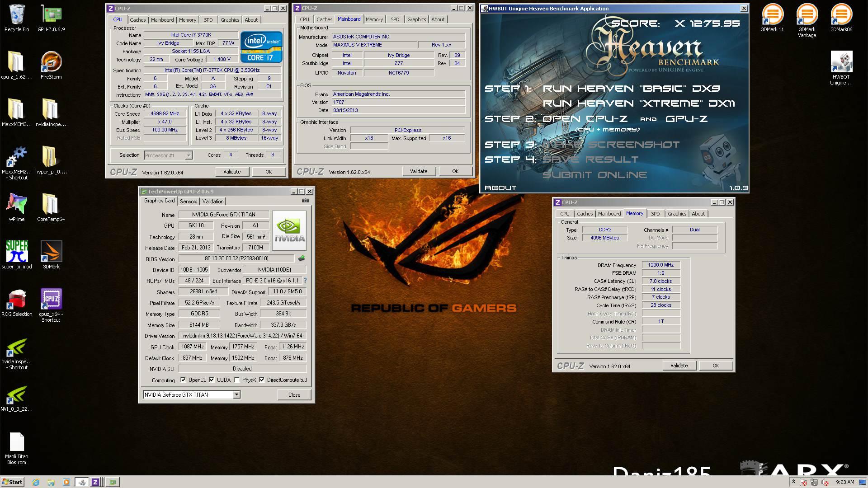The image size is (868, 488).
Task: Click the motherboard Model field MAXIMUS V EXTREME
Action: [373, 45]
